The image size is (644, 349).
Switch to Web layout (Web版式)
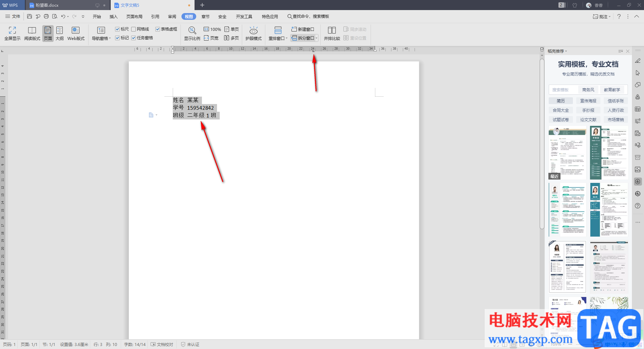(x=76, y=34)
